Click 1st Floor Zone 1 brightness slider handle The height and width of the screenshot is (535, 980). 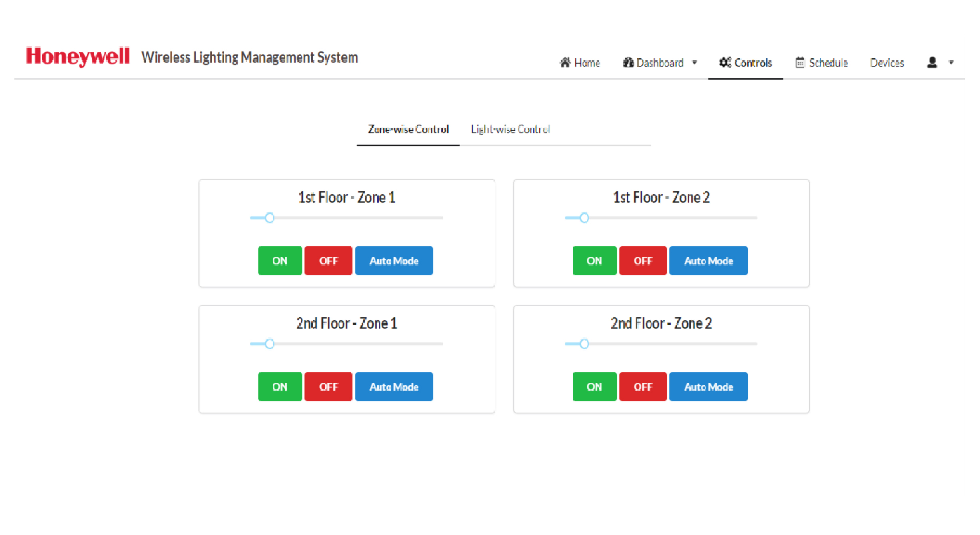[270, 218]
